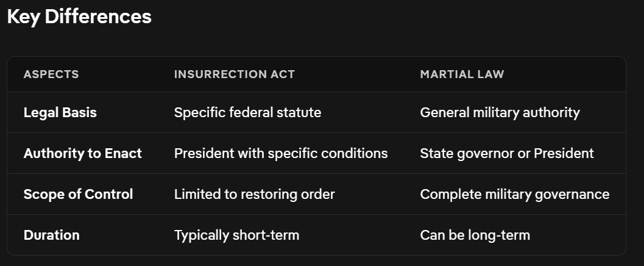Select the Scope of Control label

click(78, 194)
